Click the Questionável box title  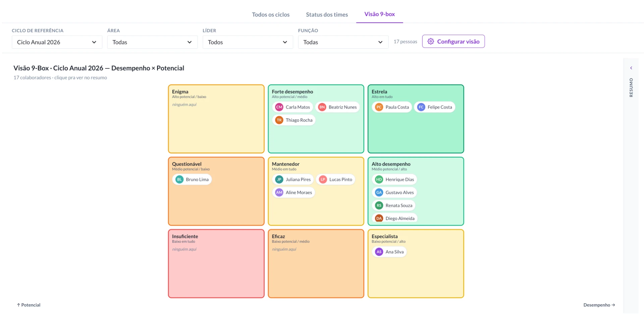[x=187, y=164]
